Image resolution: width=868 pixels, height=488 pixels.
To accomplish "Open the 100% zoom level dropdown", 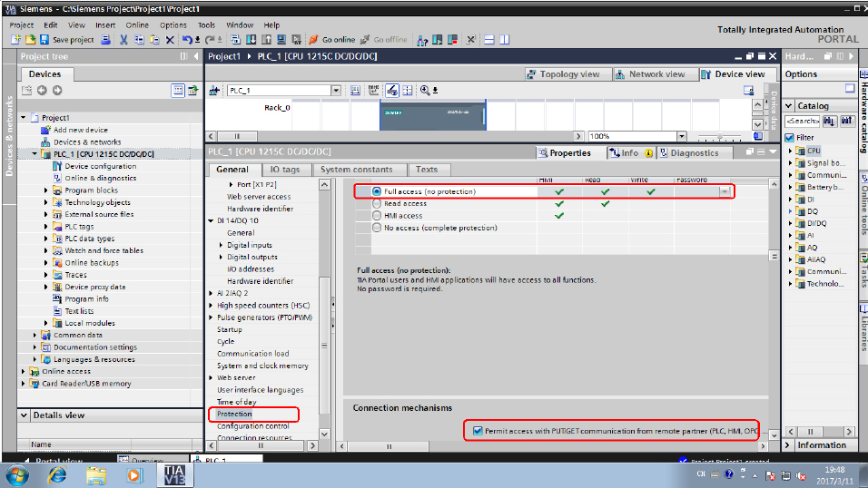I will 682,136.
